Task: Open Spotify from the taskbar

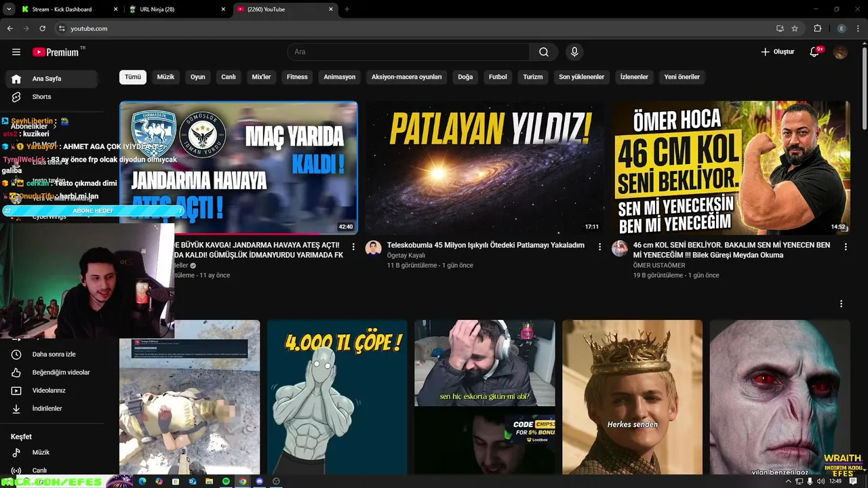Action: [x=226, y=481]
